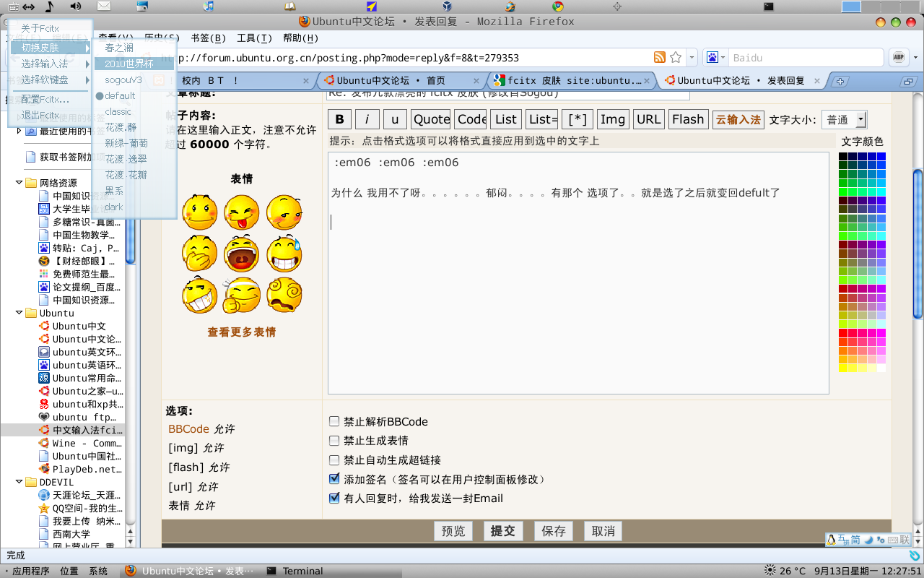
Task: Click the Quote format button
Action: 431,119
